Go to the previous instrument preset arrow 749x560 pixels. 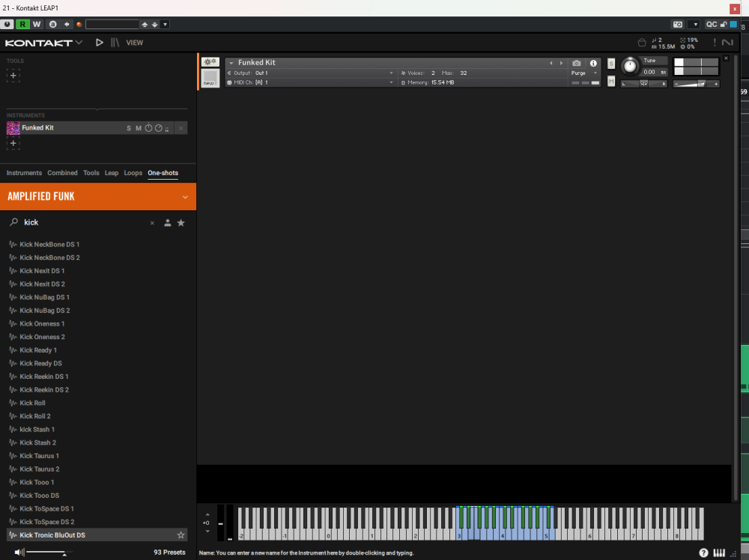pos(551,63)
